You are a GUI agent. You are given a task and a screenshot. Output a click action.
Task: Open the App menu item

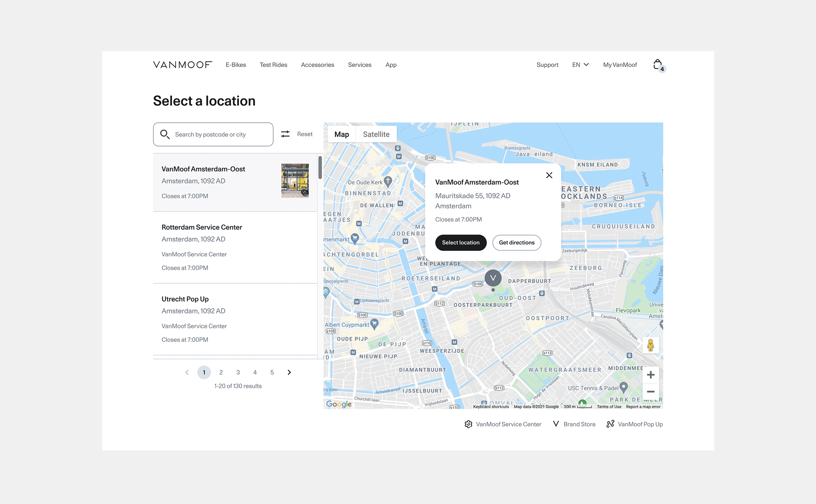click(391, 65)
